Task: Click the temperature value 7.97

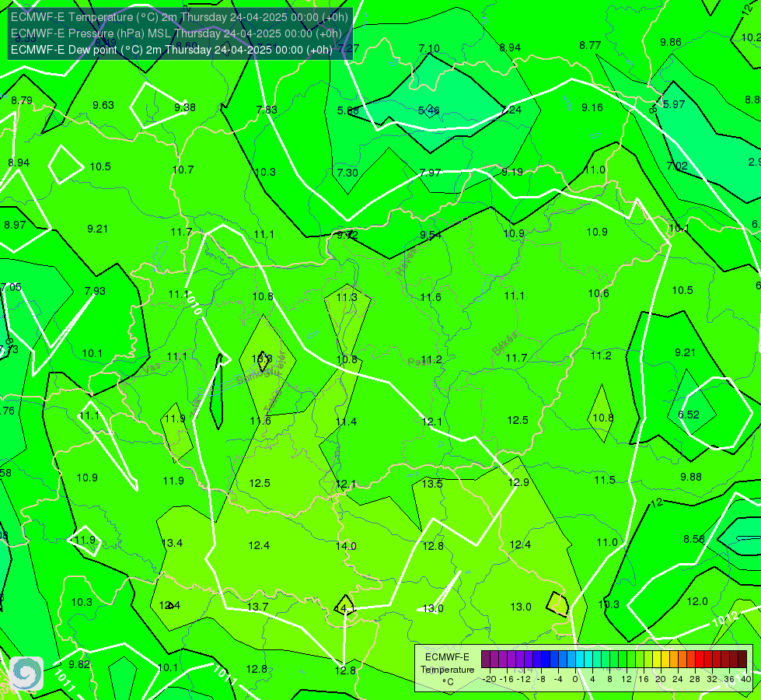Action: pos(430,173)
